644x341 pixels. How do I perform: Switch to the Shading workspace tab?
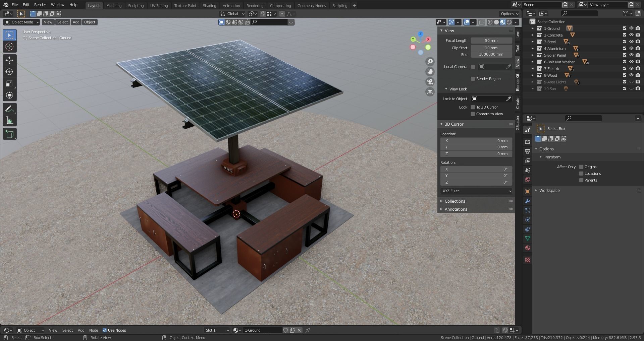tap(209, 6)
